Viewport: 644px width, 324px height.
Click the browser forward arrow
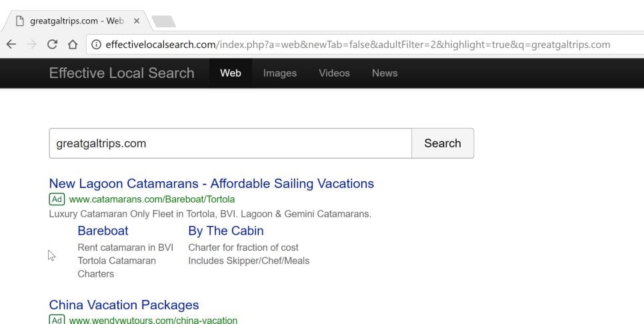[x=31, y=45]
